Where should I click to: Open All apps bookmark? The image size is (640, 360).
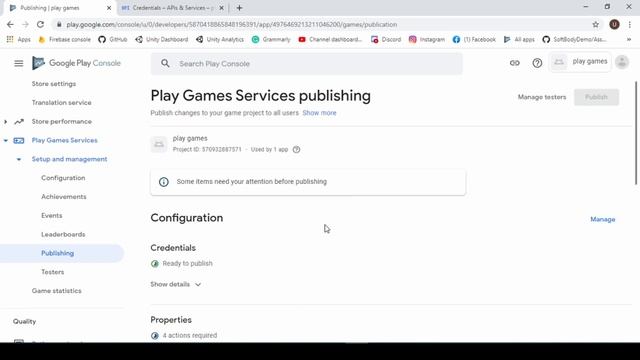point(519,39)
